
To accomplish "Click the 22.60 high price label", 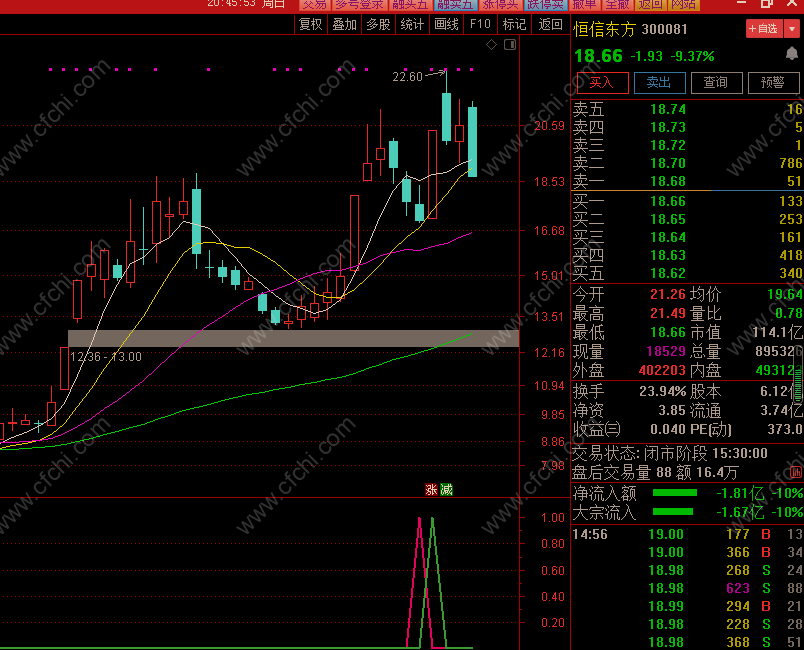I will 408,77.
